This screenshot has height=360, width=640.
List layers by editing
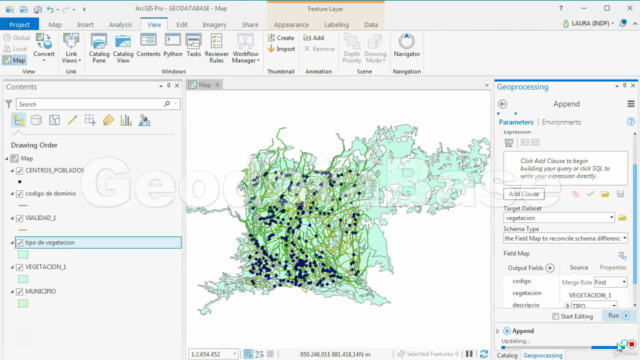pos(72,120)
